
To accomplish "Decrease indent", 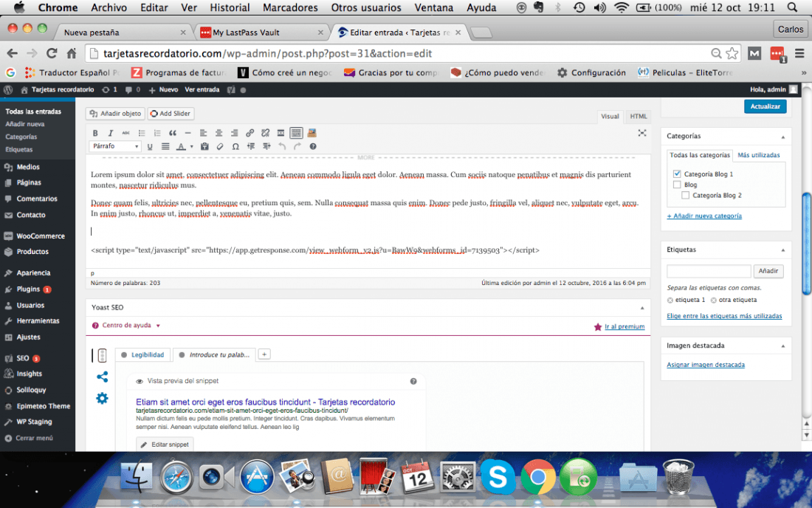I will pos(251,146).
